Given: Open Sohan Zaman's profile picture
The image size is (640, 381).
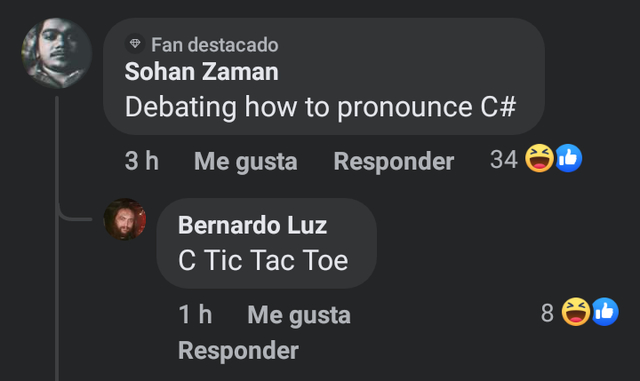Looking at the screenshot, I should 56,53.
